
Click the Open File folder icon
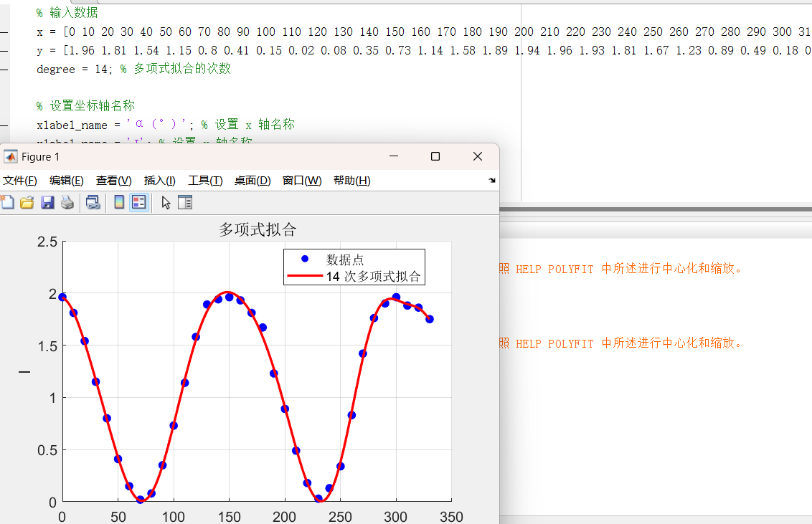tap(27, 203)
